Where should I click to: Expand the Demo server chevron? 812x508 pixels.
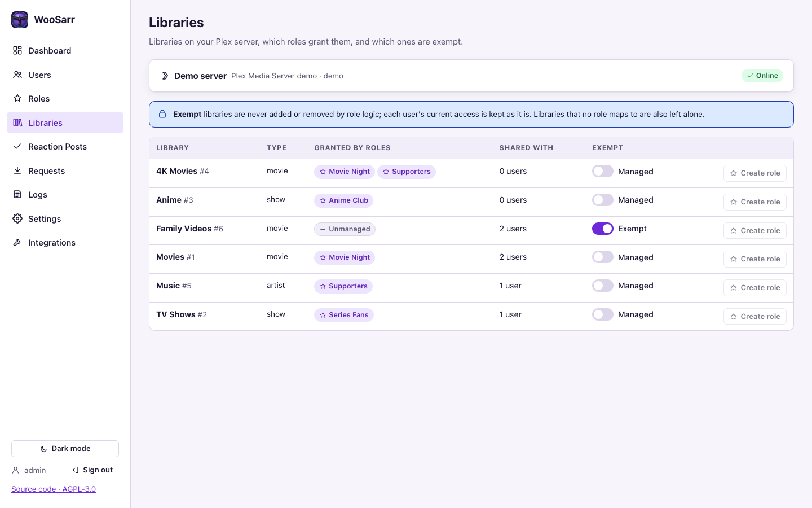coord(165,76)
